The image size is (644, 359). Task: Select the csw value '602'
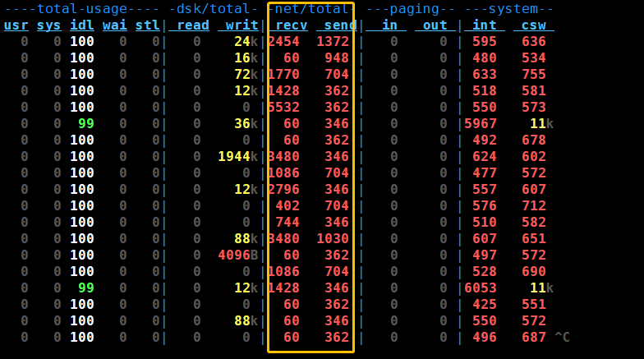pos(534,156)
